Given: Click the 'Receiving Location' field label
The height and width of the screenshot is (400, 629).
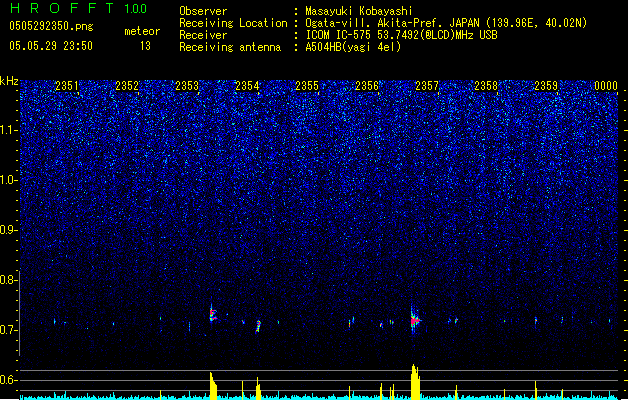Looking at the screenshot, I should coord(233,23).
